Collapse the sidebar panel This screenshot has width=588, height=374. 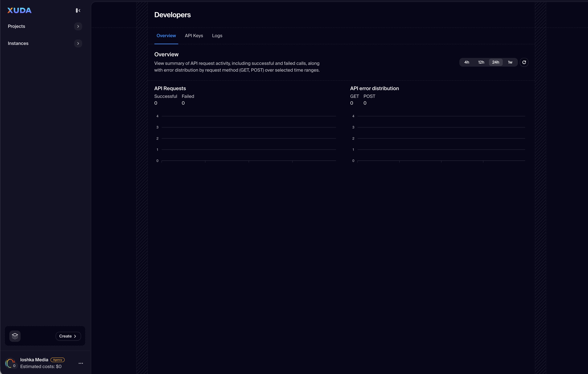pyautogui.click(x=78, y=10)
